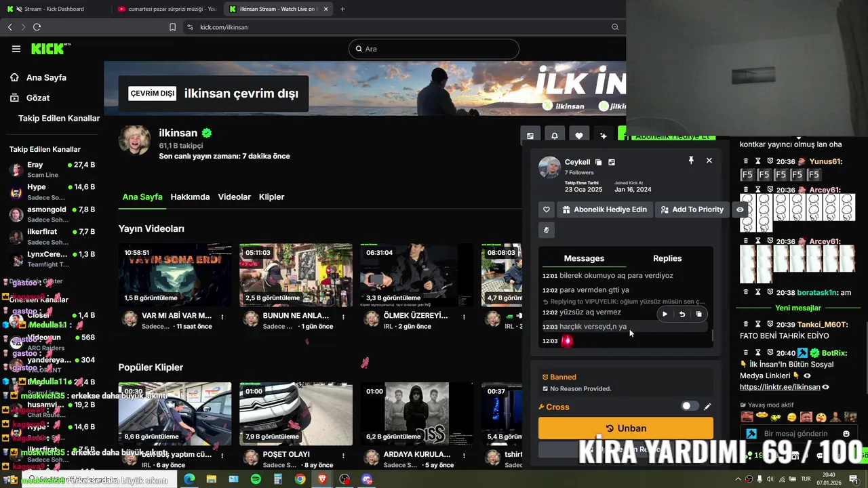This screenshot has width=868, height=488.
Task: Click the Kick logo
Action: [x=51, y=49]
